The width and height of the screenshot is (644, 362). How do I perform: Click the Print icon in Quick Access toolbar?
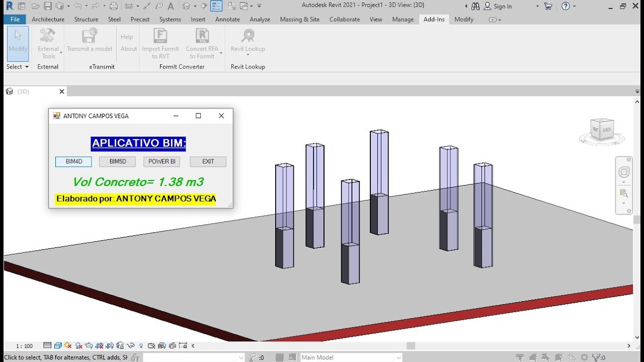114,6
